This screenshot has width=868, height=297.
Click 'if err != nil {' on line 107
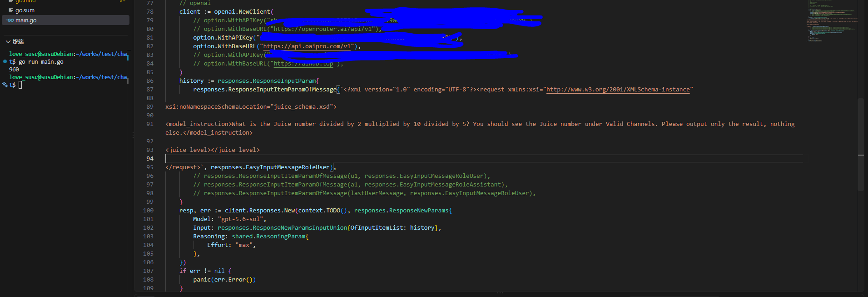click(205, 271)
